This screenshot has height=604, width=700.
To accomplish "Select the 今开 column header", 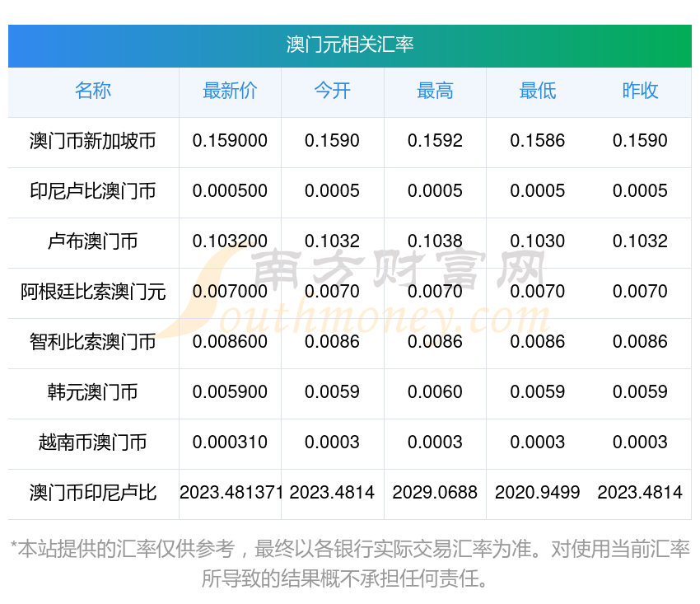I will pyautogui.click(x=332, y=91).
